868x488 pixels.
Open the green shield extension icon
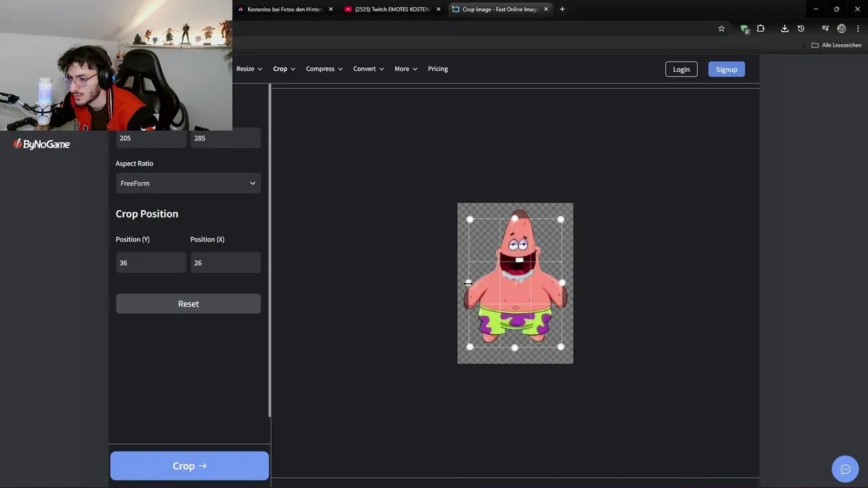coord(745,28)
